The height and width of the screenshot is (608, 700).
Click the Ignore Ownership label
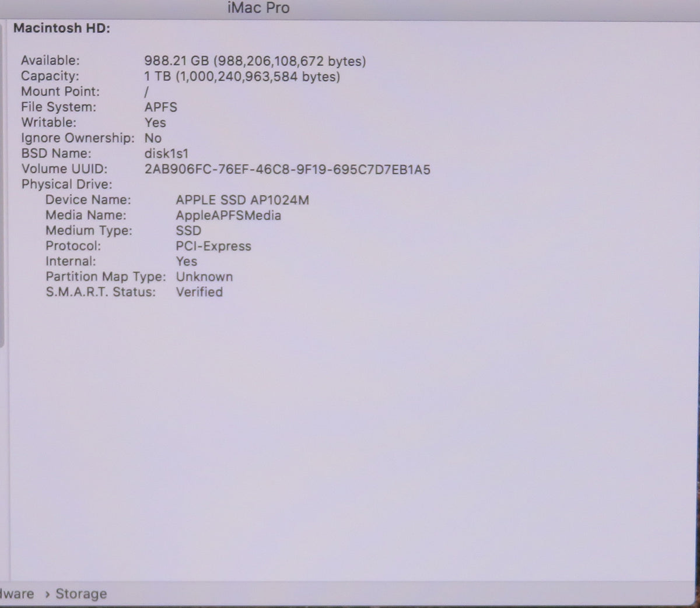pos(78,138)
